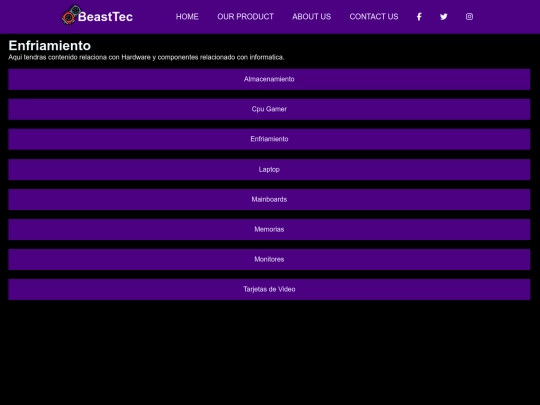Open the ABOUT US menu item
540x405 pixels.
click(311, 17)
